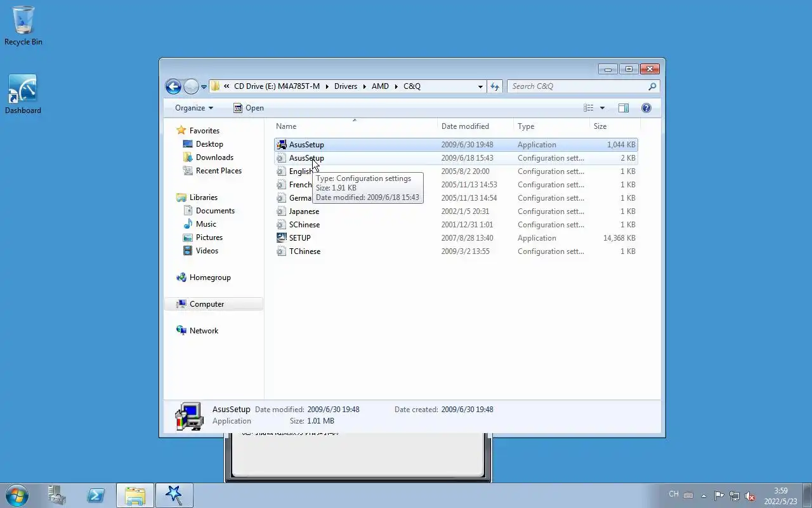Select Computer in navigation pane
812x508 pixels.
(214, 304)
